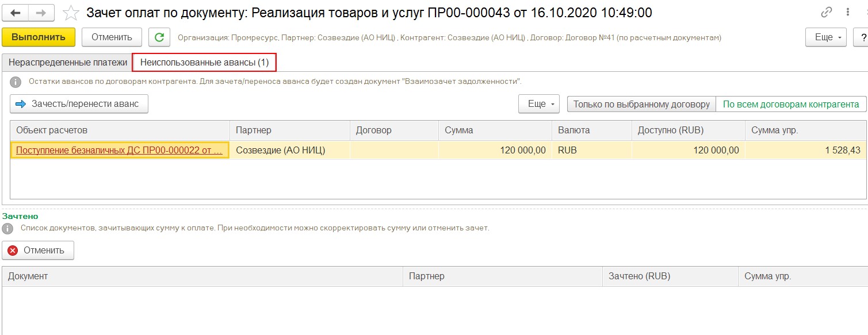The height and width of the screenshot is (335, 868).
Task: Click info icon beside advances description
Action: tap(16, 82)
